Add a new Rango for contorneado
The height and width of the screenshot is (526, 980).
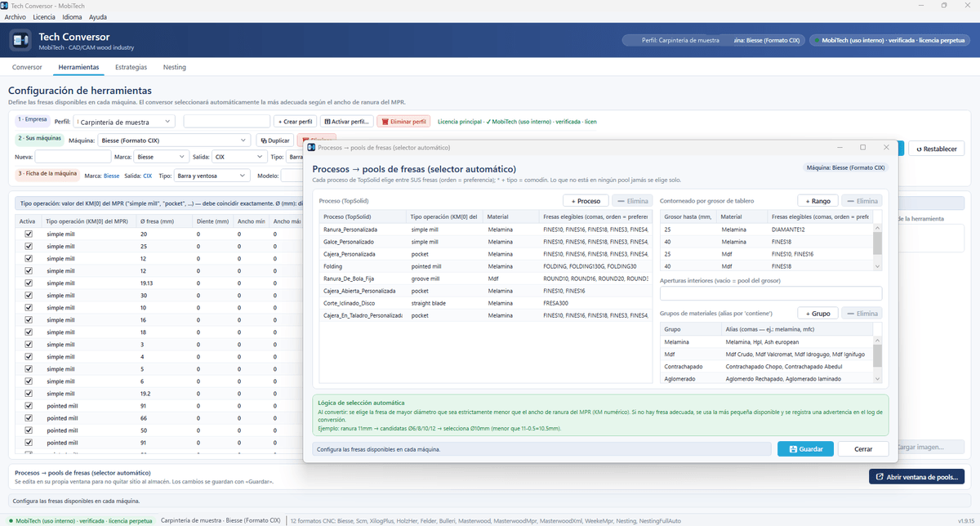tap(817, 200)
